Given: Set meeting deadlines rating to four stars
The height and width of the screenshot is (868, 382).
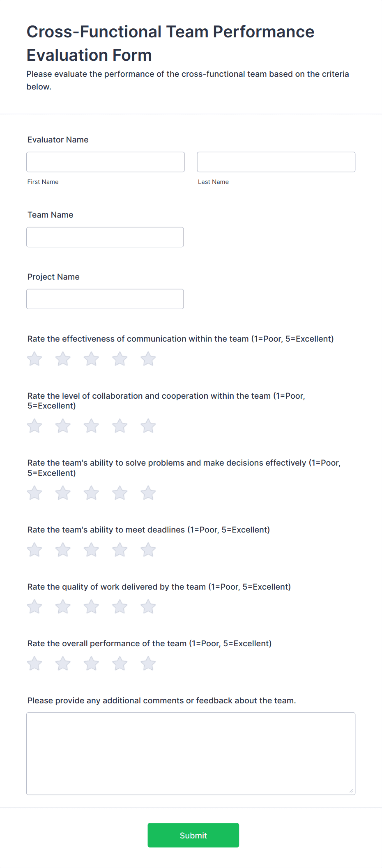Looking at the screenshot, I should coord(120,550).
